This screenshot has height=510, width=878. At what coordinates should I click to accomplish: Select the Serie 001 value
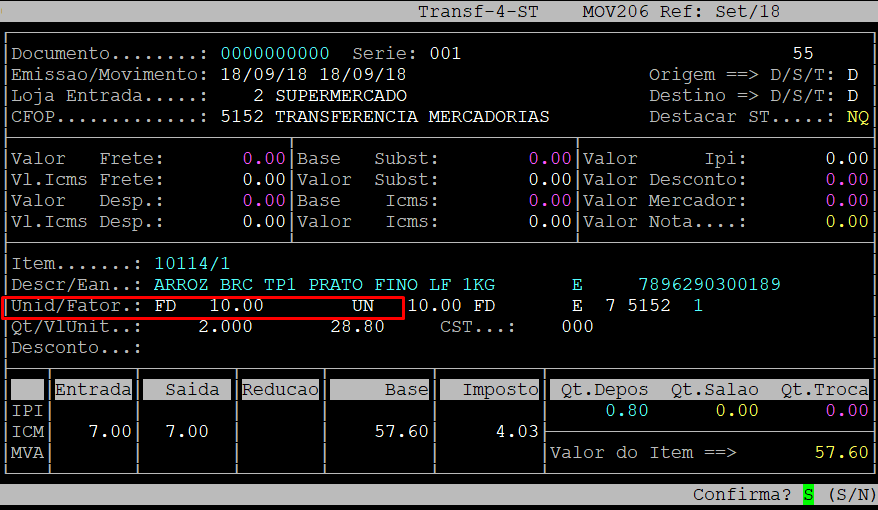click(445, 53)
